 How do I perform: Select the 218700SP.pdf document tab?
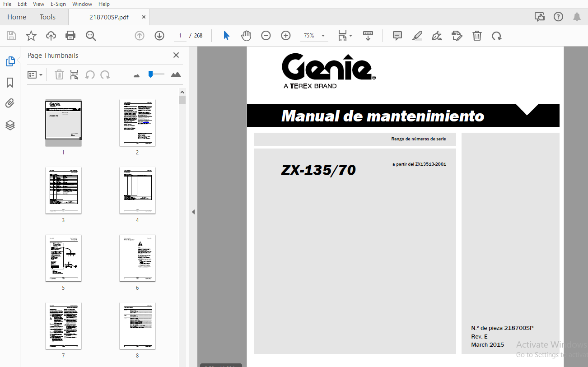108,17
